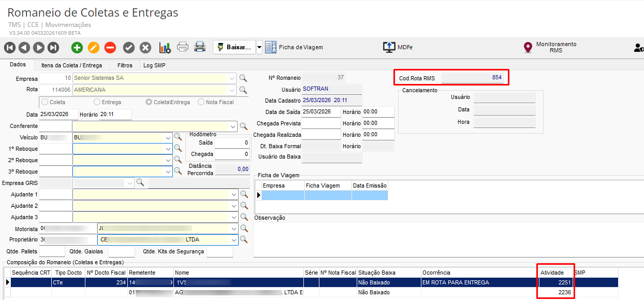Click the magnifier next to Motorista
644x300 pixels.
(x=243, y=228)
